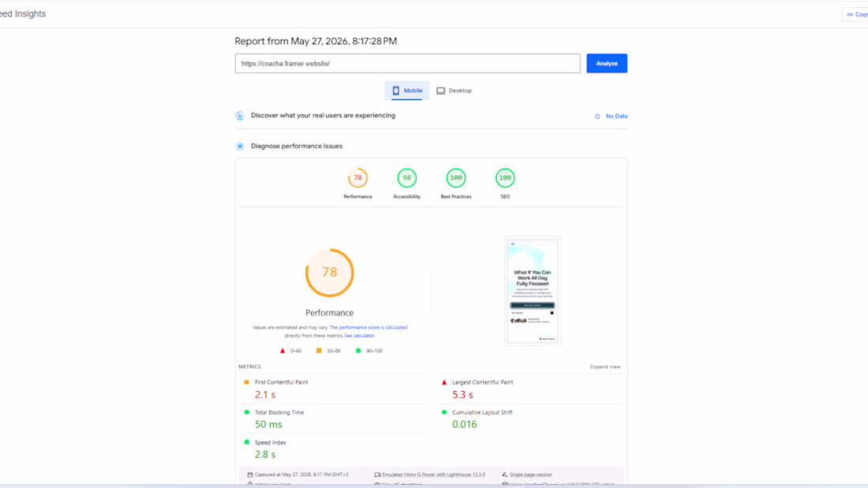Click the 0.016 metric value
Viewport: 868px width, 488px height.
point(465,424)
